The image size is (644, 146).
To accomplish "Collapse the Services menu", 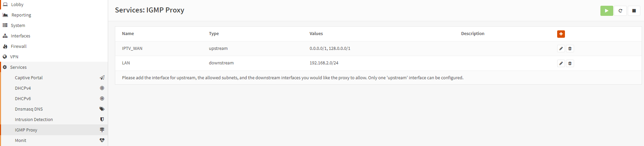I will coord(54,67).
